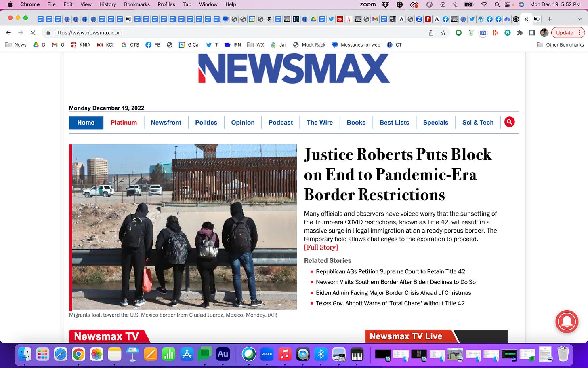Image resolution: width=588 pixels, height=368 pixels.
Task: Open Control Center in the menu bar
Action: (508, 4)
